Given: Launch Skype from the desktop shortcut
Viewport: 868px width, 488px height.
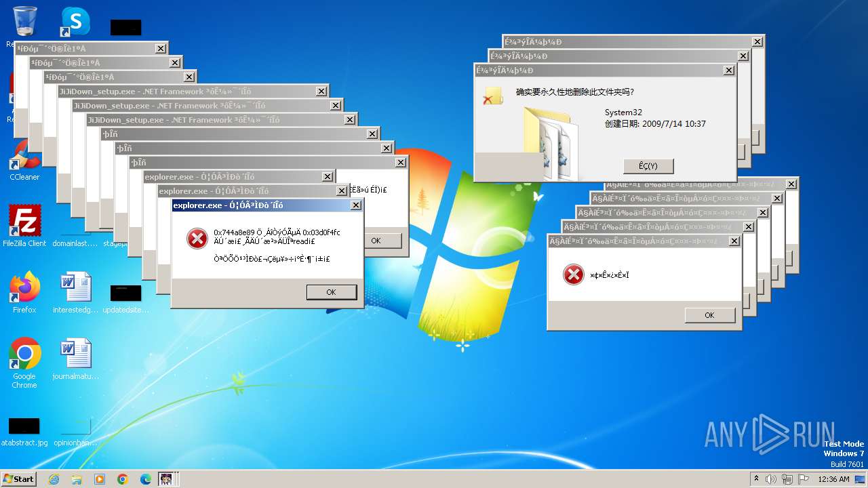Looking at the screenshot, I should coord(75,22).
